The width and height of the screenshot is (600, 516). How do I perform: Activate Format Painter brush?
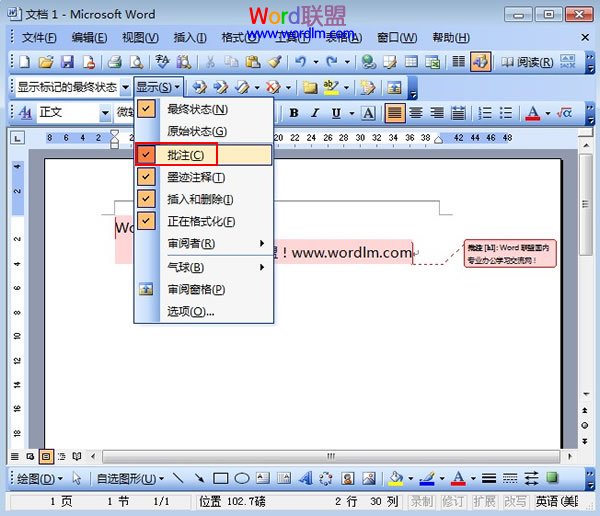point(274,62)
